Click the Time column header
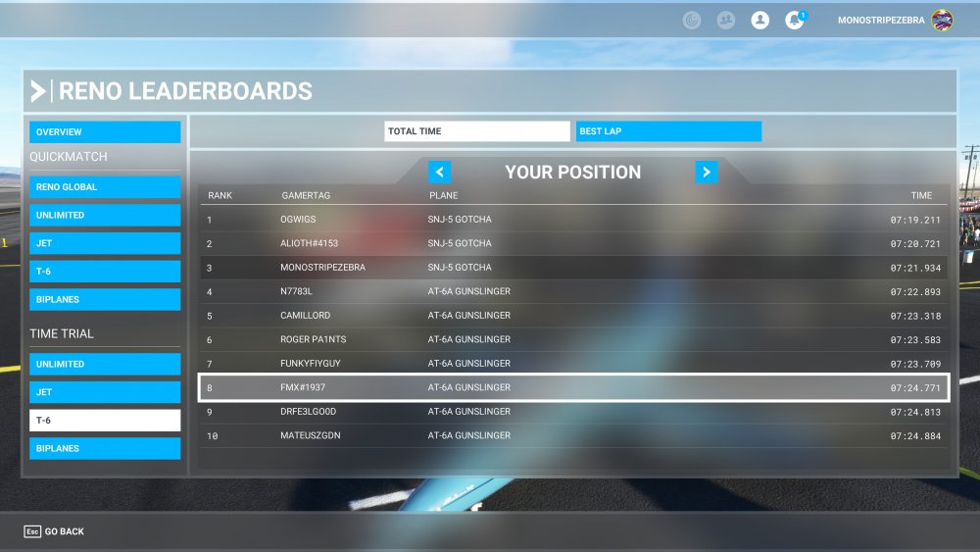Image resolution: width=980 pixels, height=552 pixels. 921,196
